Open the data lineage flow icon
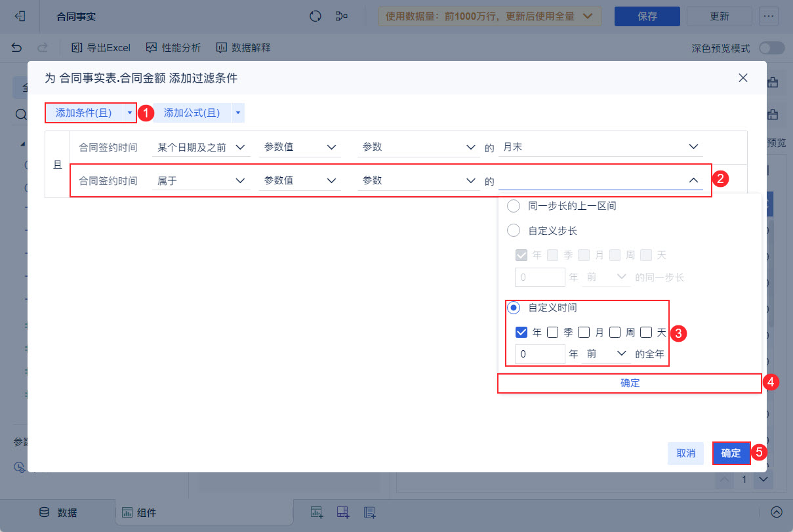This screenshot has height=532, width=793. point(342,16)
